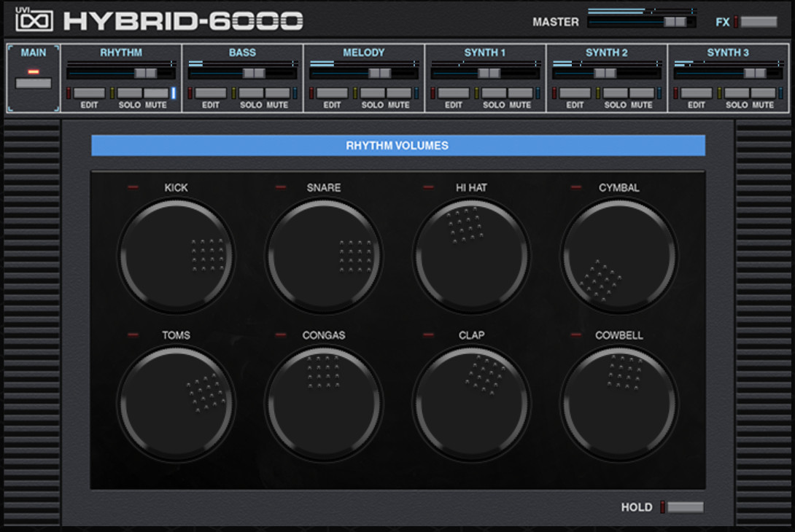This screenshot has width=795, height=532.
Task: Click the Rhythm Volumes header bar
Action: point(397,146)
